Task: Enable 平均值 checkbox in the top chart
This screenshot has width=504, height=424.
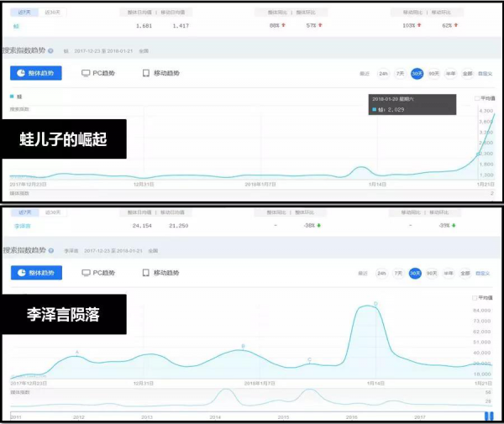Action: click(476, 98)
